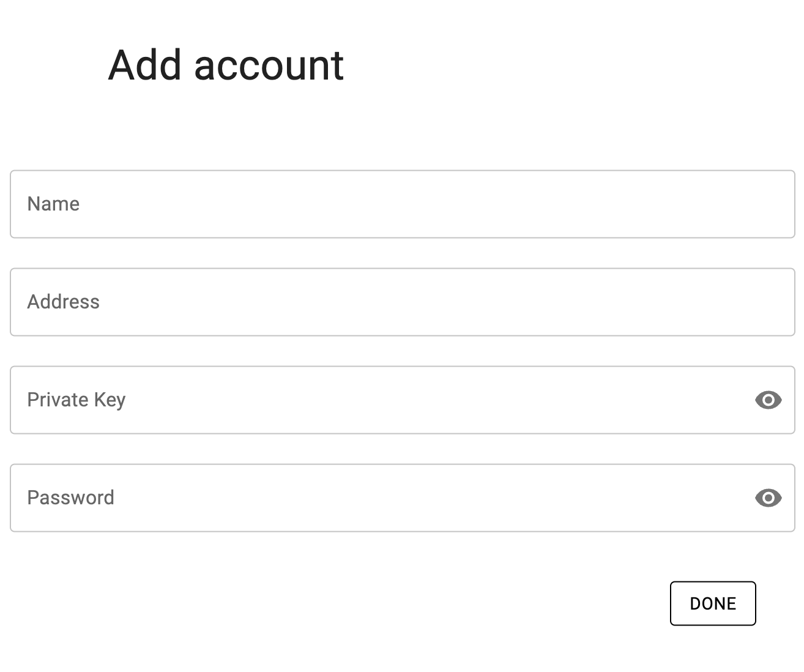This screenshot has width=804, height=672.
Task: Place cursor in the first text box
Action: [402, 204]
